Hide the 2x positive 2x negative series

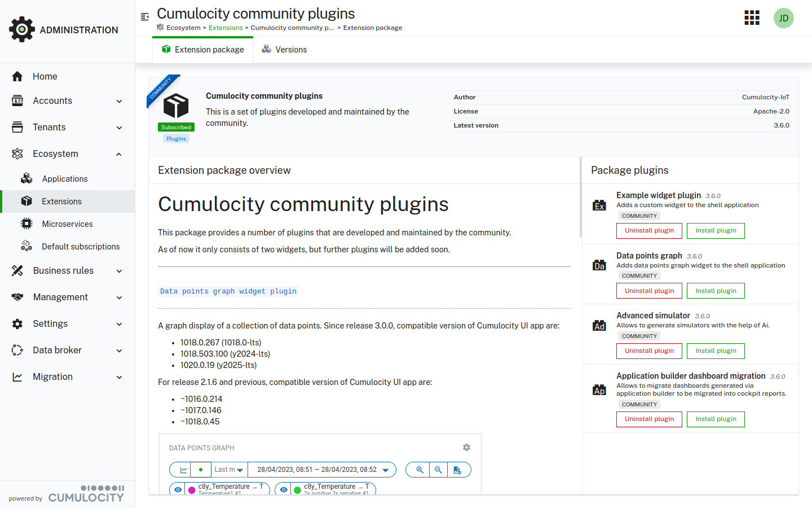coord(284,489)
